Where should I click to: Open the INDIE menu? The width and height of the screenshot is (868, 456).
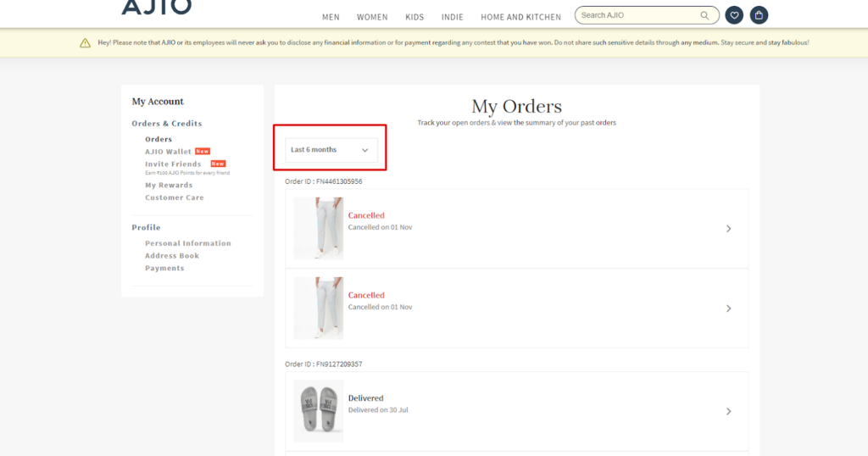453,17
